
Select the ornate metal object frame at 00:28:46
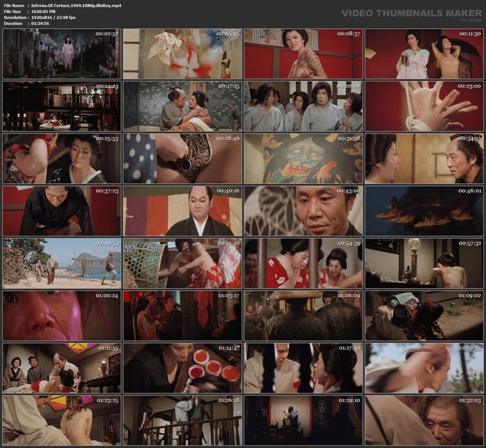(183, 159)
